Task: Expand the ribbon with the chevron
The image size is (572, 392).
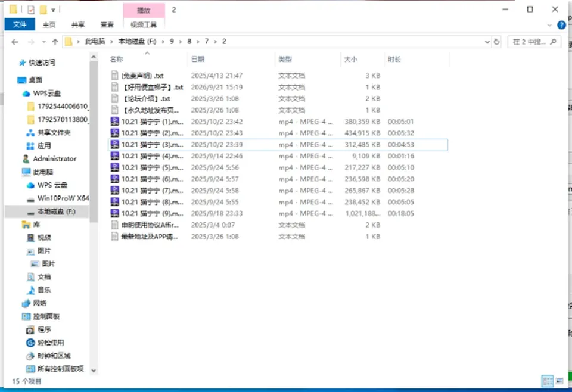Action: pyautogui.click(x=549, y=25)
